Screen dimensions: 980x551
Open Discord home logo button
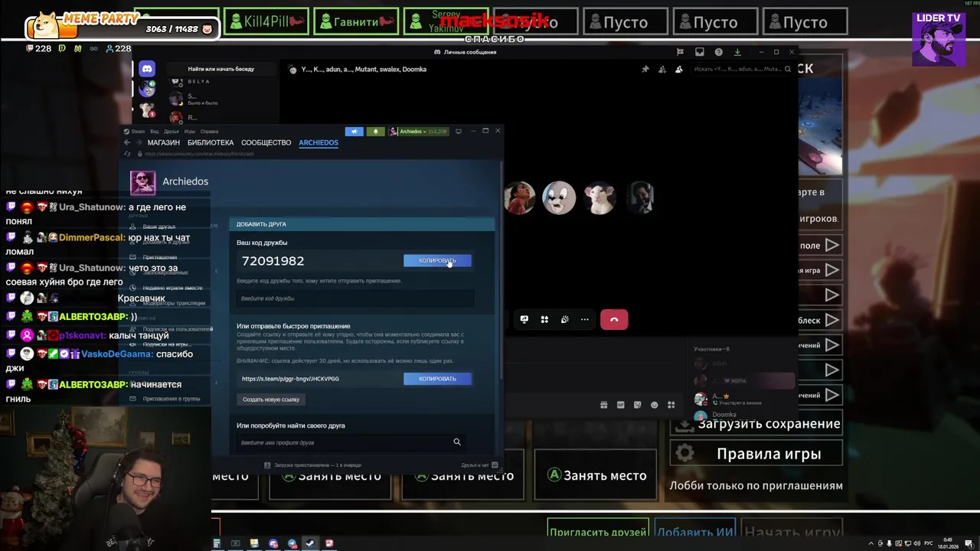[x=147, y=69]
